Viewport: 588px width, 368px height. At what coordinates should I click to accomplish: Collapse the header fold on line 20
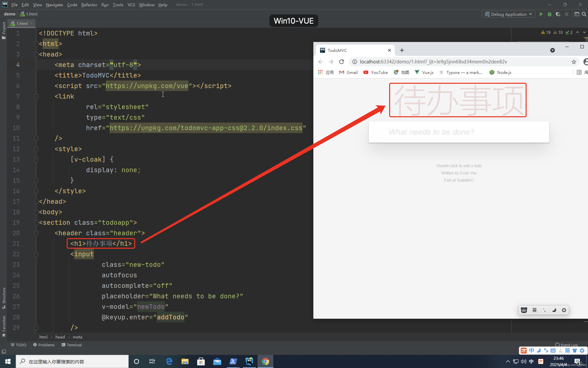(36, 233)
